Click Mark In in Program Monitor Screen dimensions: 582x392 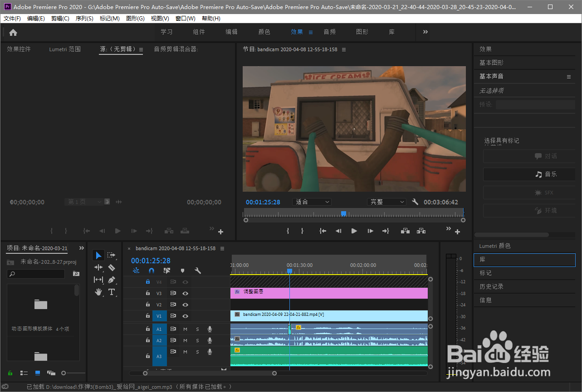pyautogui.click(x=288, y=231)
